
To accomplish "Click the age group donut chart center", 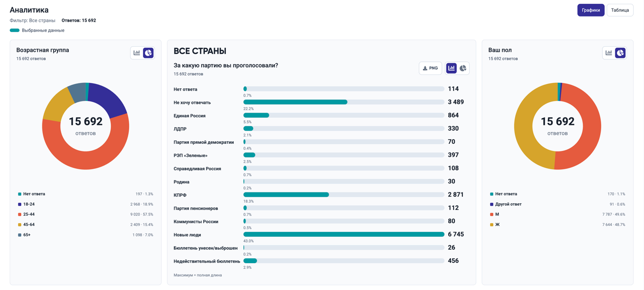I will pos(85,126).
